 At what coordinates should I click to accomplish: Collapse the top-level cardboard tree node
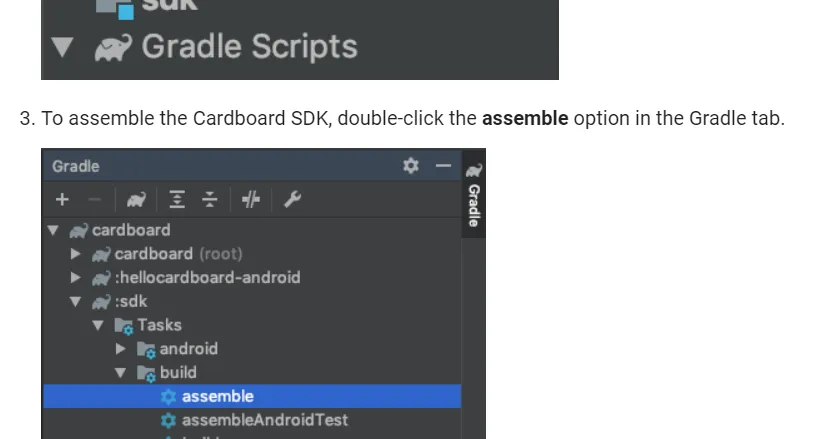[53, 230]
